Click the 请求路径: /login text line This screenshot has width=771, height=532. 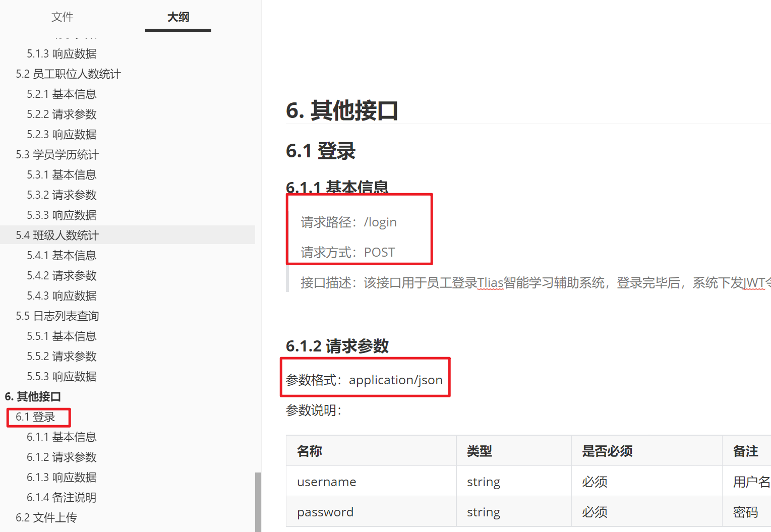(x=348, y=222)
